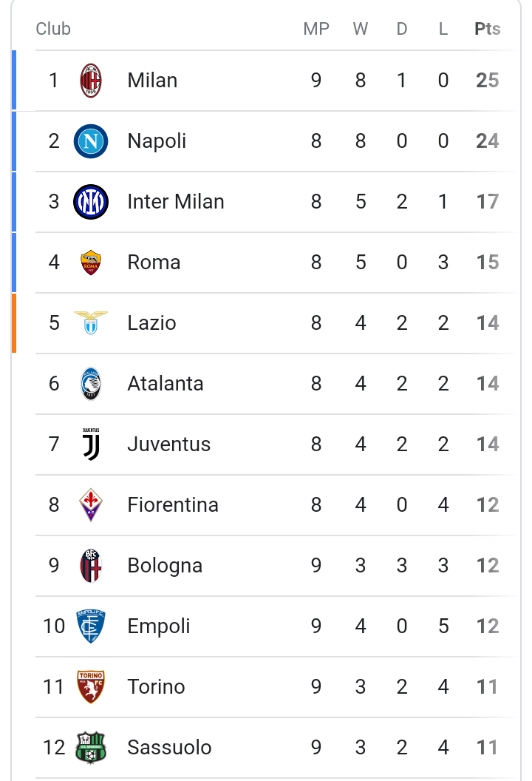Select the Torino bull crest
Image resolution: width=532 pixels, height=781 pixels.
coord(91,687)
